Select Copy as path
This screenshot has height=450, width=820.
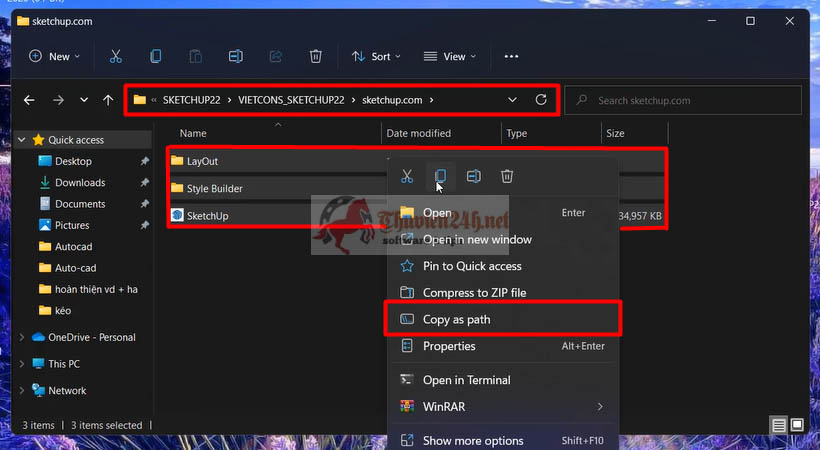click(502, 319)
